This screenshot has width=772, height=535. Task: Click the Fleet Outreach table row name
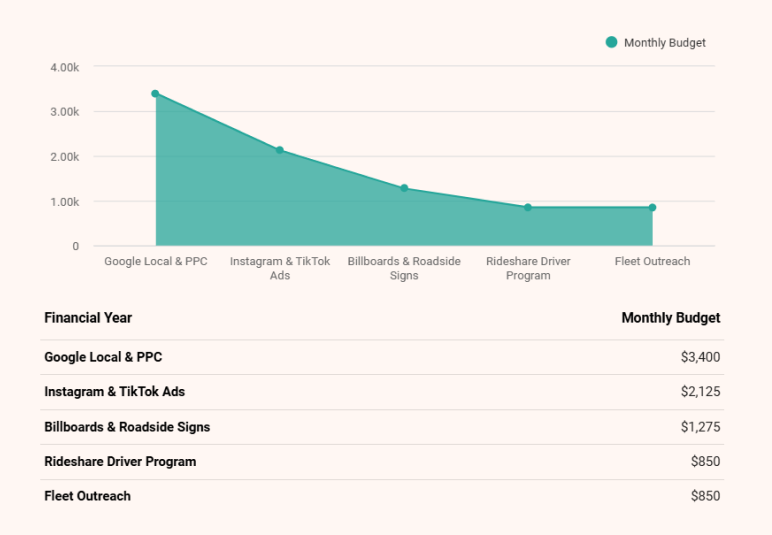[87, 496]
